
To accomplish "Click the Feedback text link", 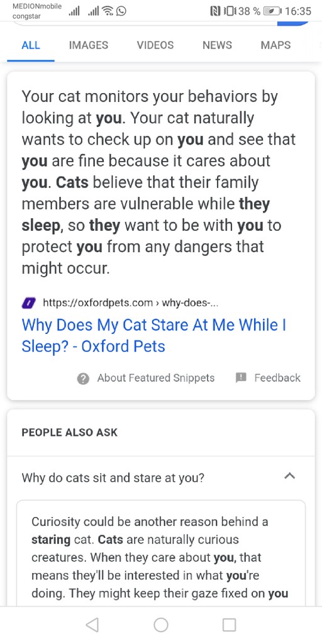I will [277, 378].
